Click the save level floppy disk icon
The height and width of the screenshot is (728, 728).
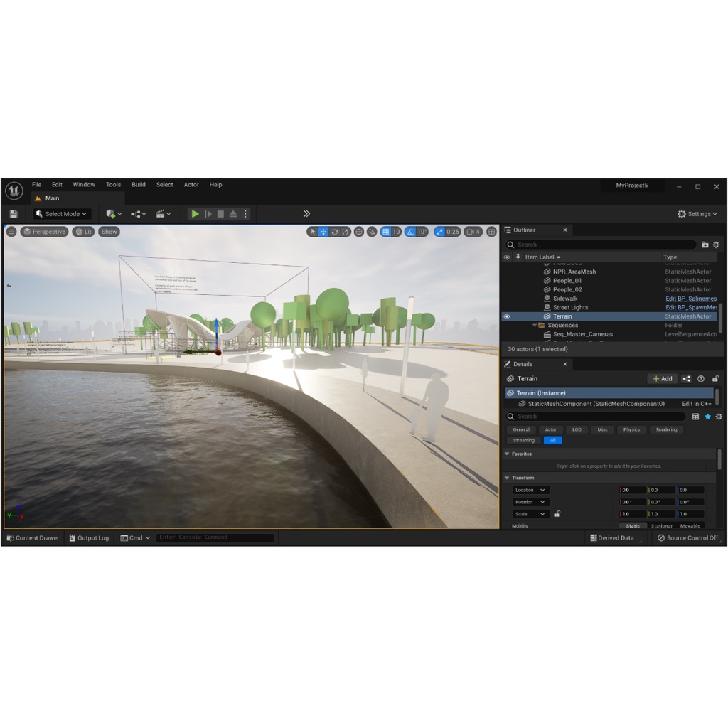[x=14, y=214]
